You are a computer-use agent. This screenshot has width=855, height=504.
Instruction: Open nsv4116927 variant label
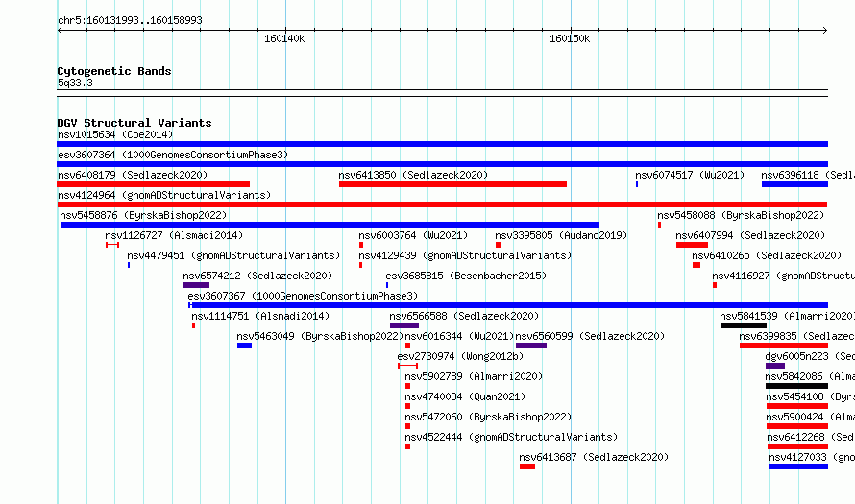[784, 276]
